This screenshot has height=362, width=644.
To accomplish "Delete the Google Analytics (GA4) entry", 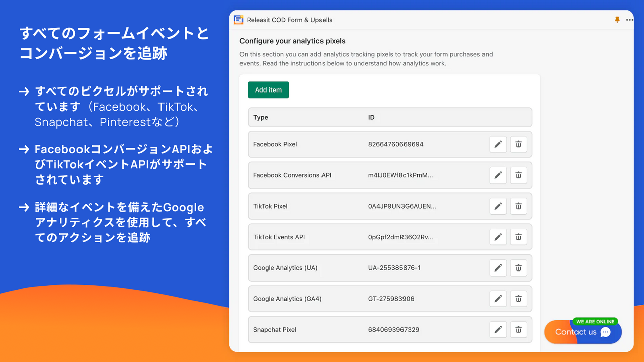I will click(518, 299).
